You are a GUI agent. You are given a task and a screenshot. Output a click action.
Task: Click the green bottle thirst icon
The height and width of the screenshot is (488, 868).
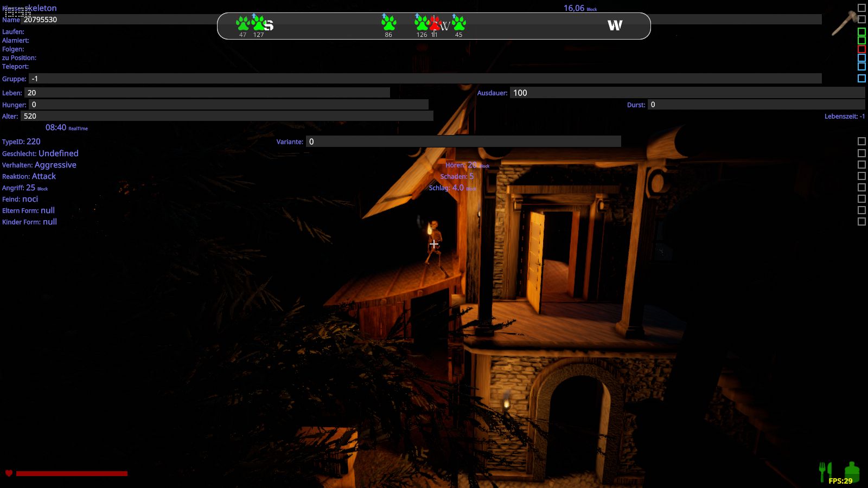pyautogui.click(x=852, y=471)
